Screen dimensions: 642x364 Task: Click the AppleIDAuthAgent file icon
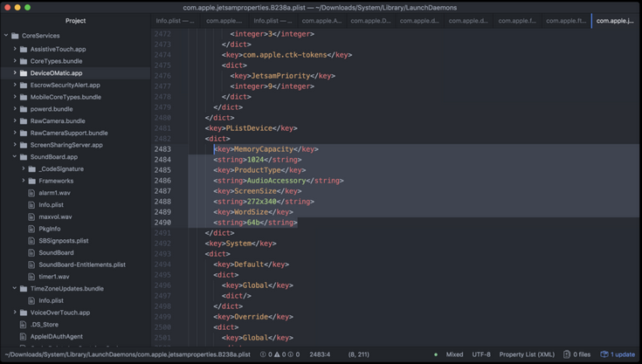tap(24, 337)
